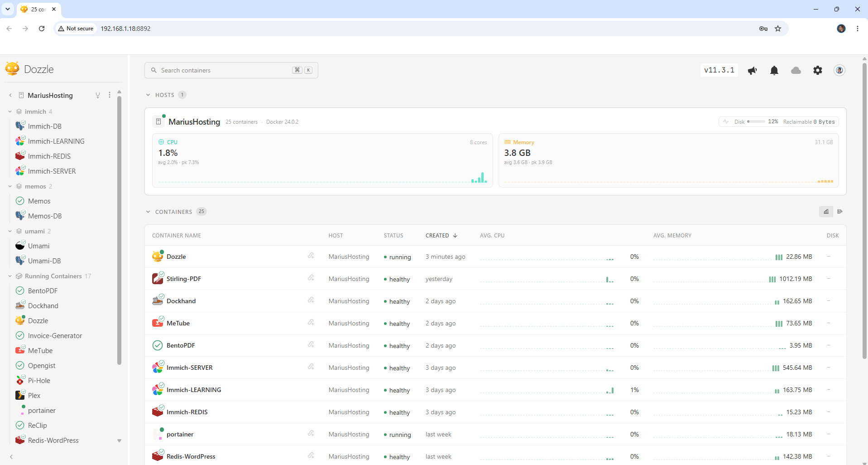Viewport: 868px width, 465px height.
Task: Click the Not secure site info badge
Action: (76, 29)
